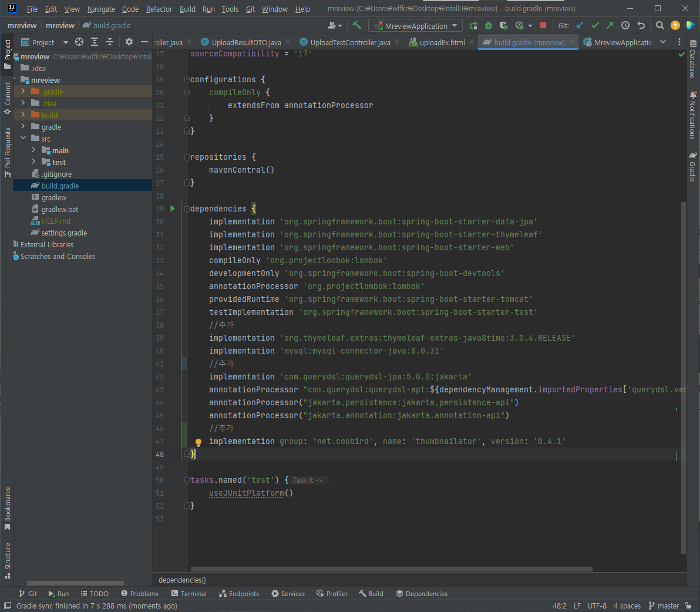Stop the running application

point(543,25)
